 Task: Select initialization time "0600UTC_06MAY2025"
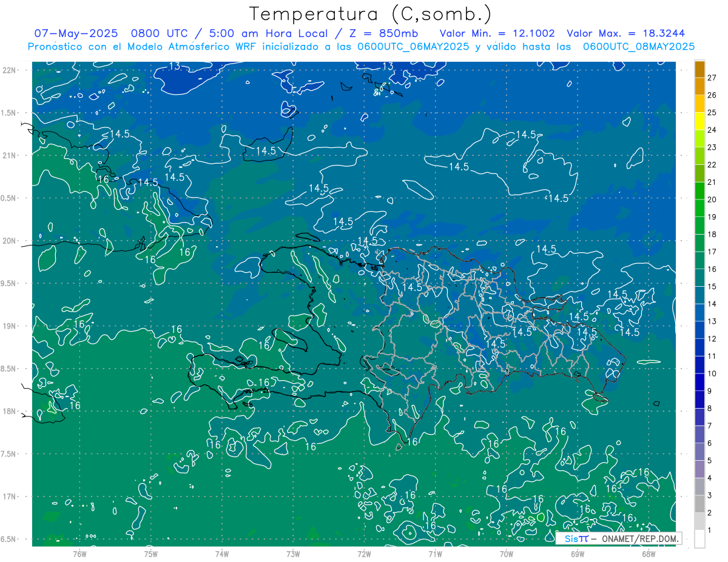coord(413,47)
